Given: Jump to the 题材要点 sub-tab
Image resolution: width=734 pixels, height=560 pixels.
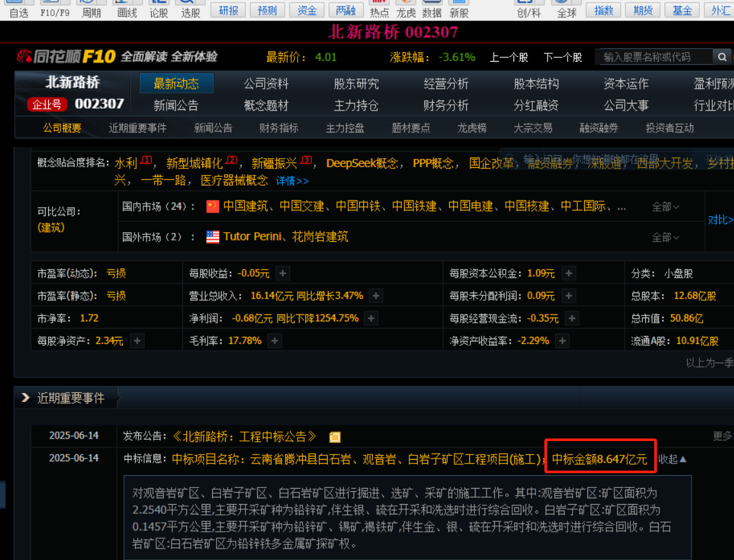Looking at the screenshot, I should (x=411, y=128).
